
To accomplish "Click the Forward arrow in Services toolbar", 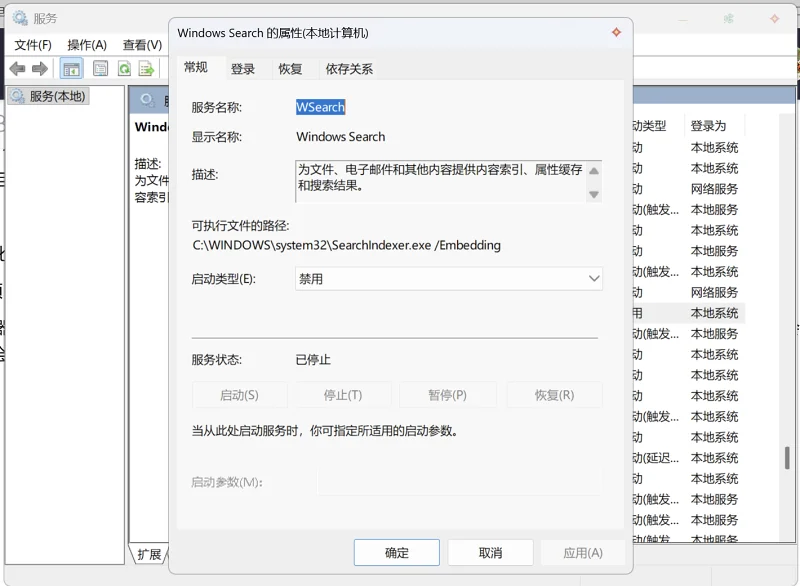I will 40,68.
